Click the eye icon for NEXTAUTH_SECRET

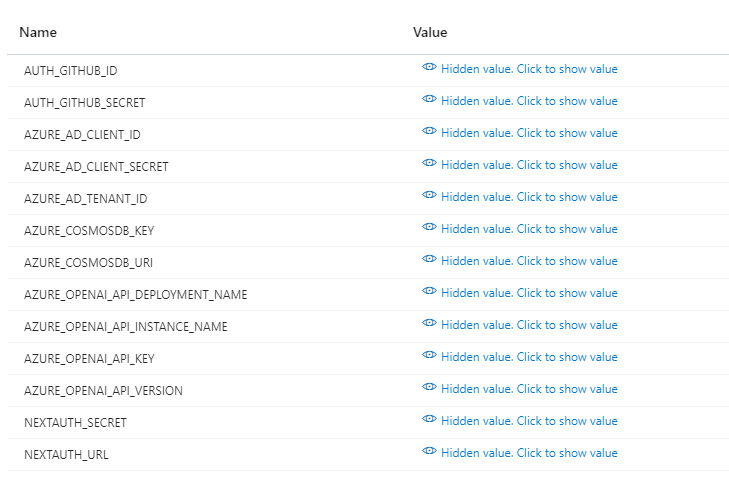[429, 419]
